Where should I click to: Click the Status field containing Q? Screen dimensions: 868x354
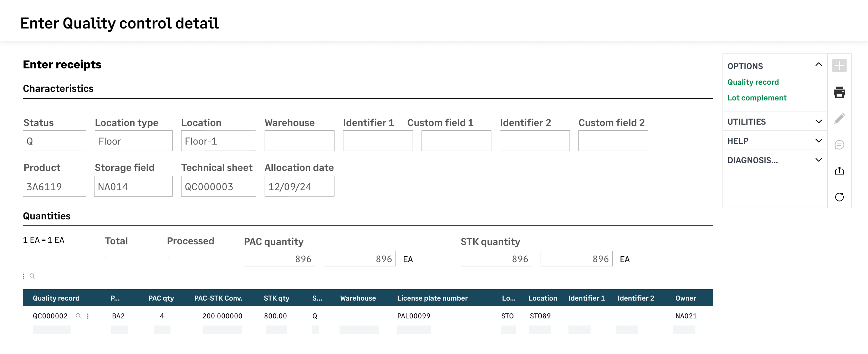click(55, 141)
